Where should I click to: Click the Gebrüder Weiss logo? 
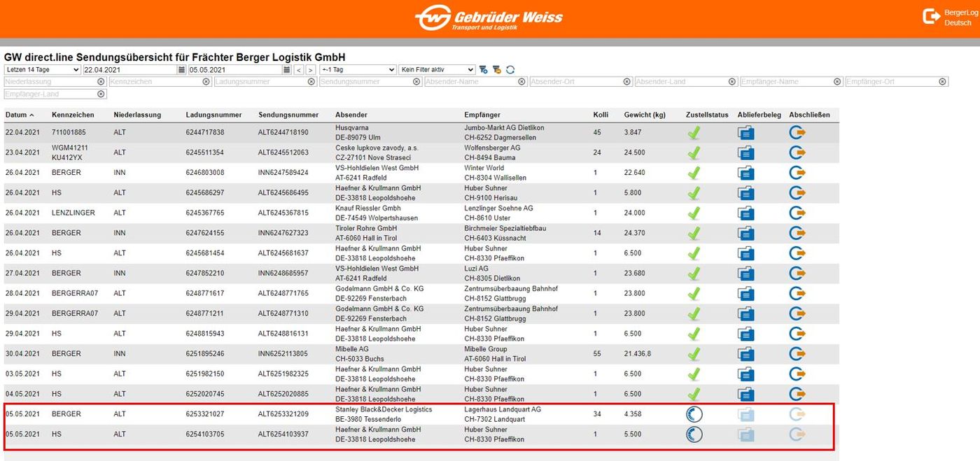pos(488,17)
